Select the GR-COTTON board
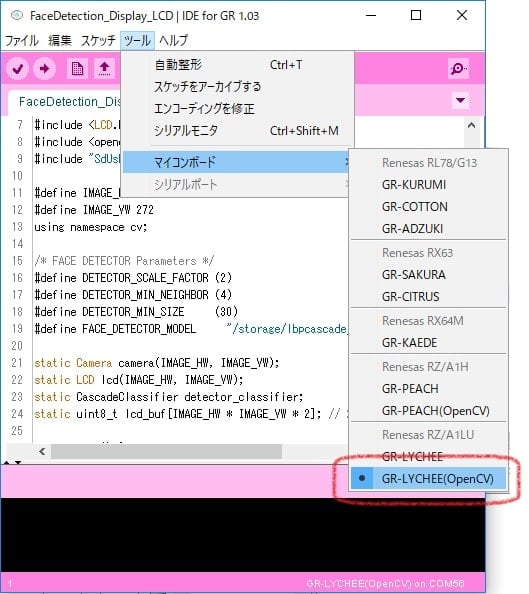 pyautogui.click(x=429, y=207)
